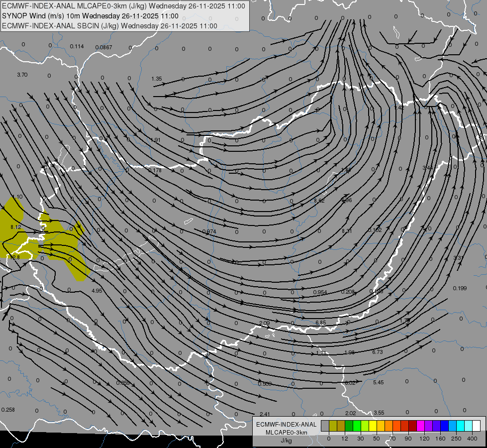The image size is (487, 448).
Task: Click the value 8.12 in olive area
Action: point(16,227)
